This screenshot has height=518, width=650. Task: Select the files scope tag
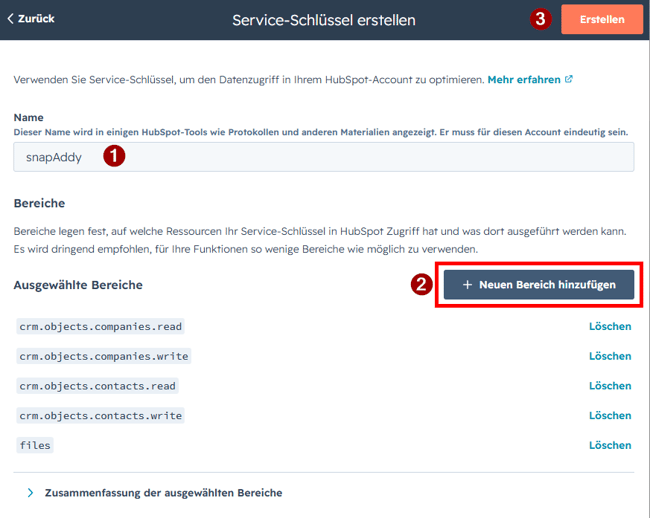click(x=35, y=445)
